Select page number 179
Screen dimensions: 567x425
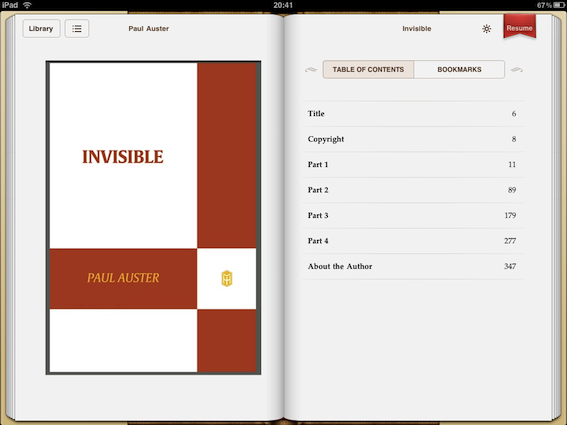click(510, 215)
